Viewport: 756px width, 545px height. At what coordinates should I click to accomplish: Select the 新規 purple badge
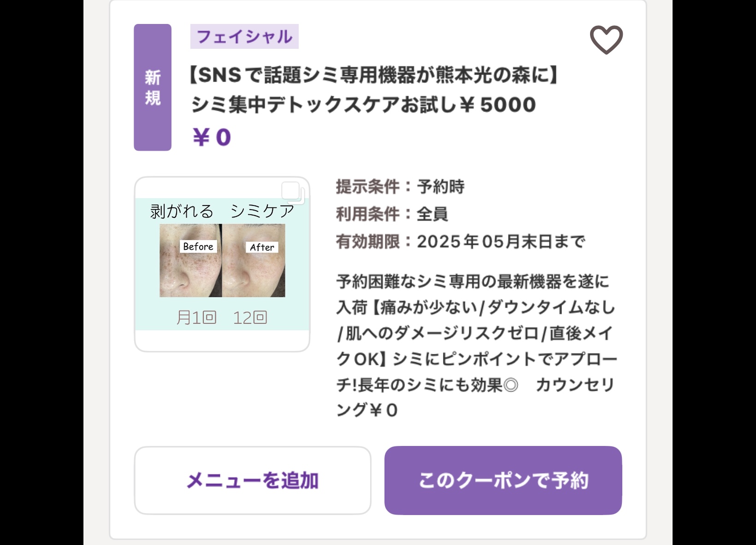coord(153,88)
